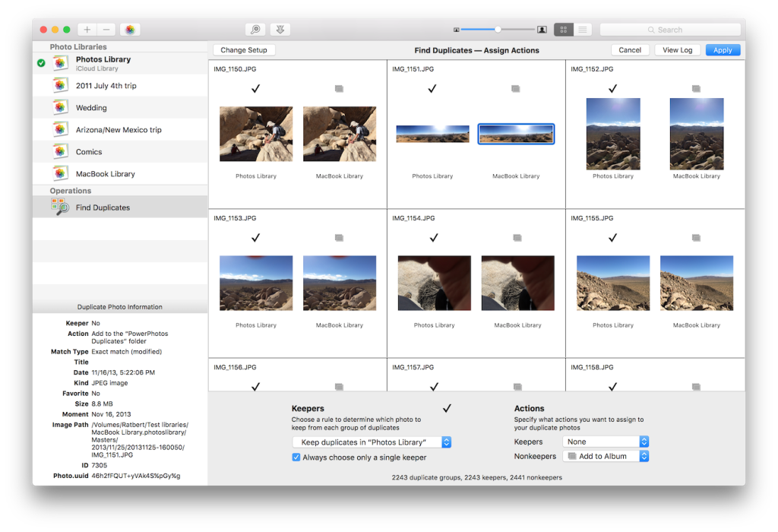Open the Photos app icon in the toolbar
Screen dimensions: 778x532
129,29
